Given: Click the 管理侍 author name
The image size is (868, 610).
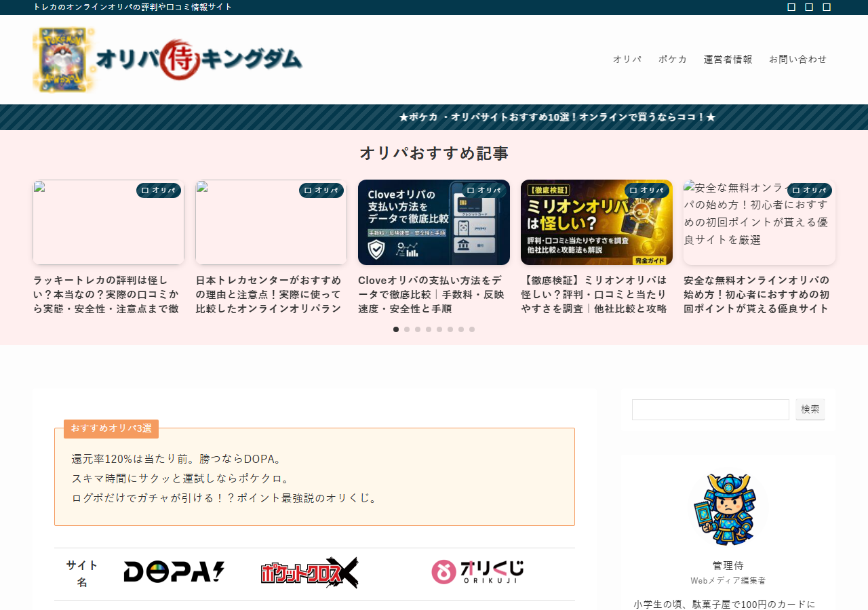Looking at the screenshot, I should (728, 565).
